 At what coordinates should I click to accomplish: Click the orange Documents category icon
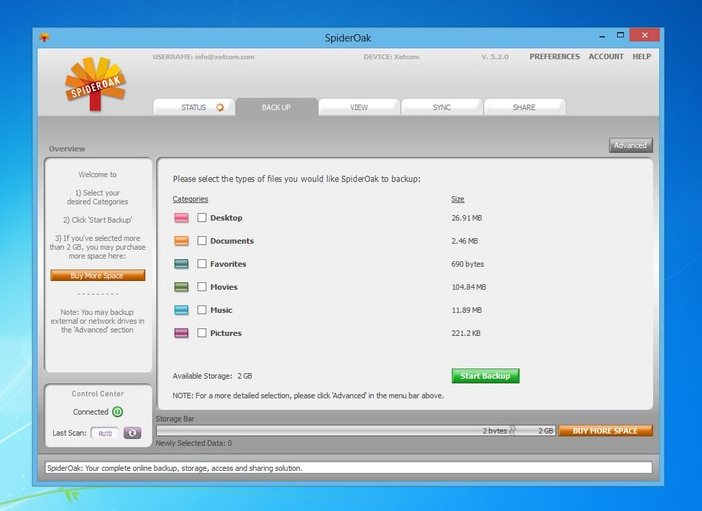(181, 241)
